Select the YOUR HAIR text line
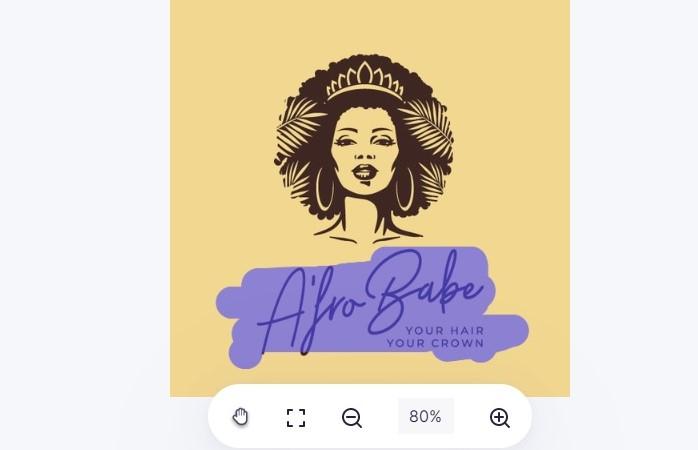Image resolution: width=698 pixels, height=450 pixels. (444, 331)
